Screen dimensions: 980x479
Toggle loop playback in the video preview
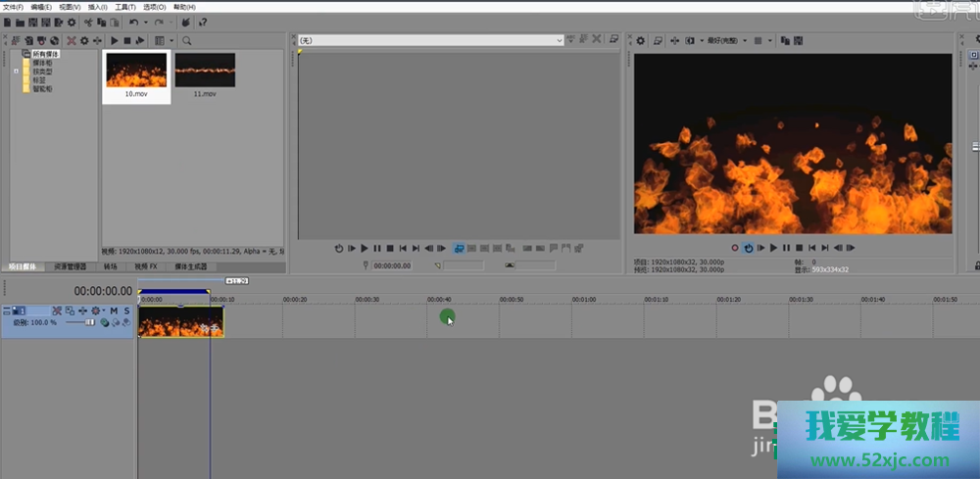[x=748, y=249]
